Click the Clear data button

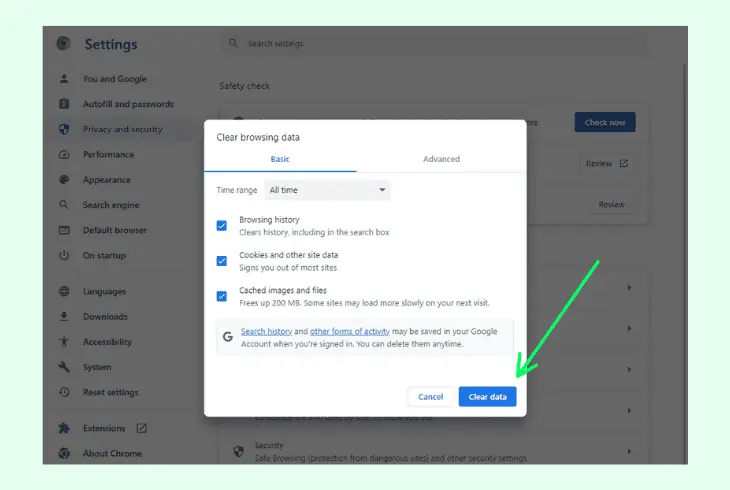(487, 397)
